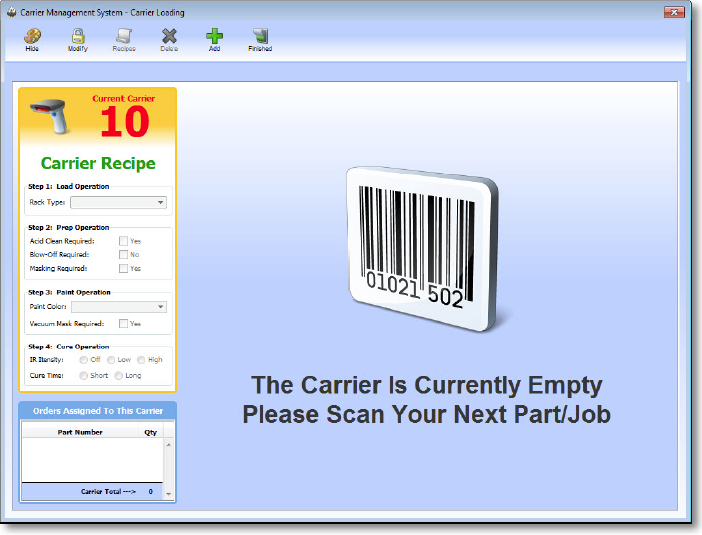
Task: Click the Carrier Total value 0
Action: 150,491
